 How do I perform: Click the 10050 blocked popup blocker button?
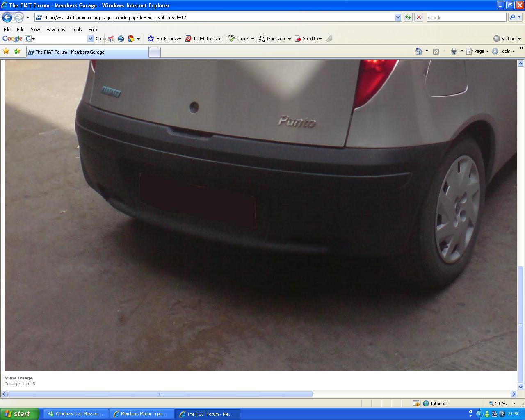pos(203,39)
